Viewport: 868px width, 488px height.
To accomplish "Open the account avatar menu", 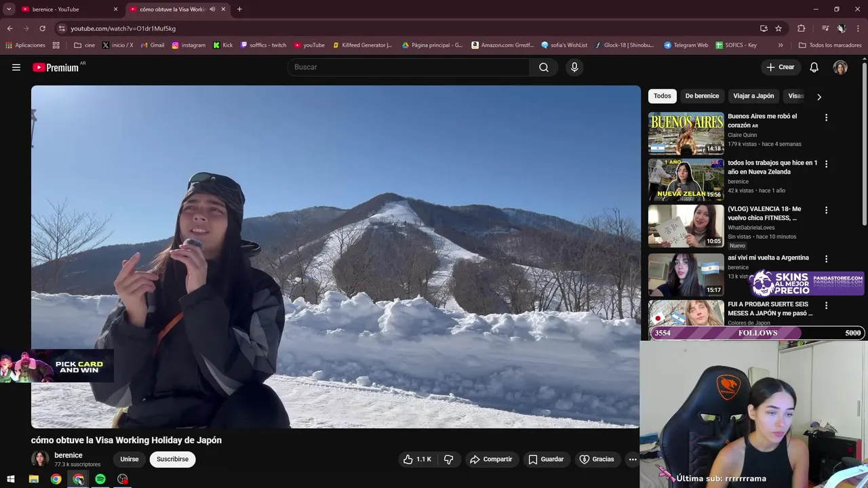I will tap(840, 67).
